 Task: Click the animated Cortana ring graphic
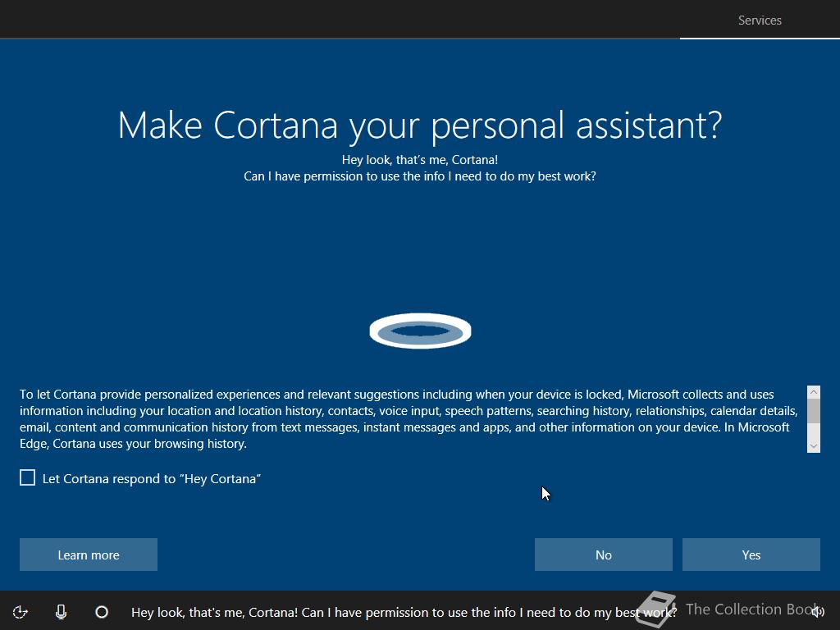tap(420, 331)
